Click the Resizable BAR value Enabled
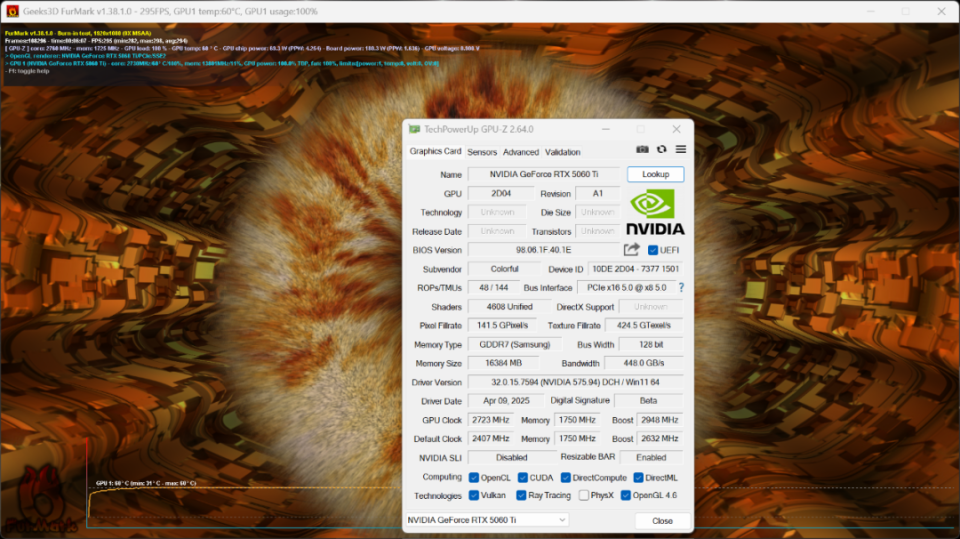Image resolution: width=960 pixels, height=539 pixels. (x=651, y=458)
